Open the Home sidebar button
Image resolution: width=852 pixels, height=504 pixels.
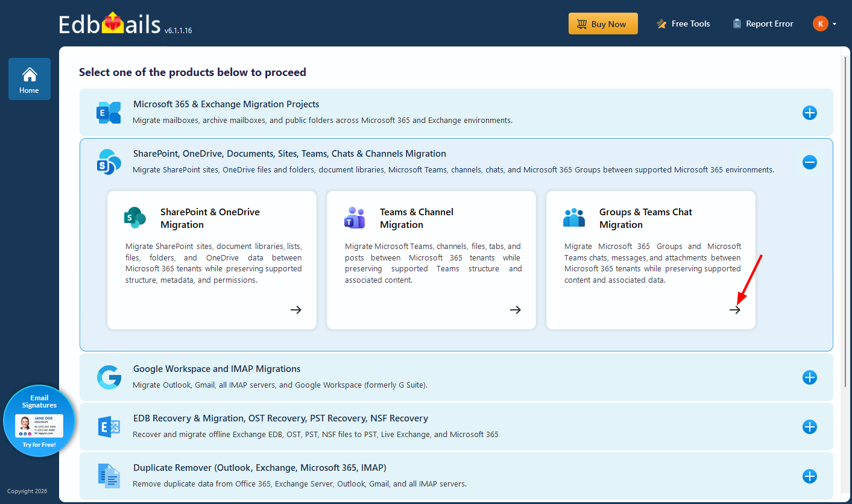[x=30, y=79]
